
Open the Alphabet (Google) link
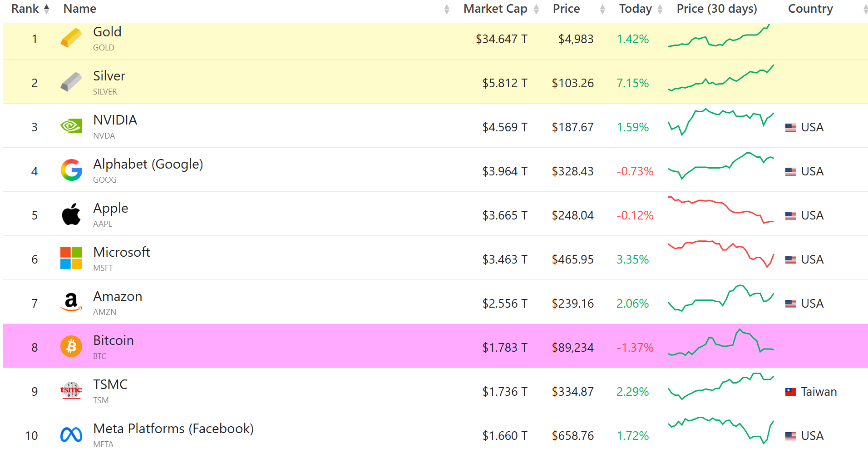tap(148, 164)
